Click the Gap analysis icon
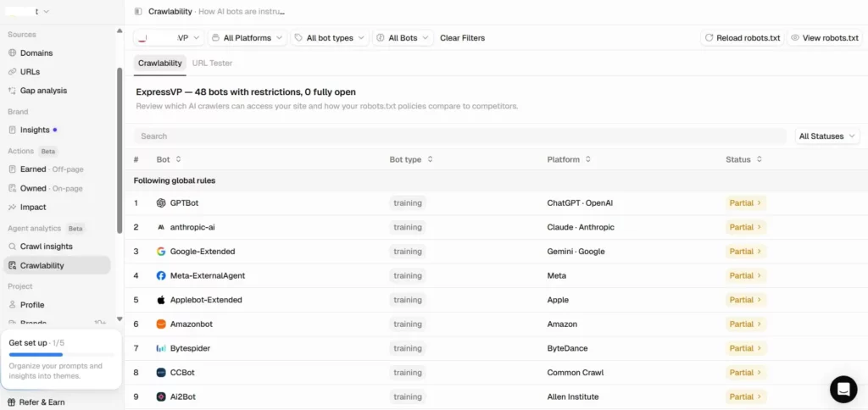The height and width of the screenshot is (410, 868). click(12, 91)
